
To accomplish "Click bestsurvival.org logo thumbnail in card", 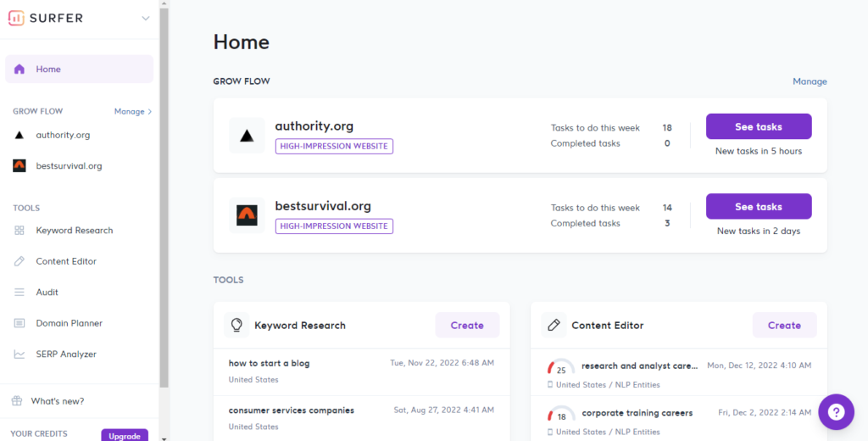I will (247, 215).
